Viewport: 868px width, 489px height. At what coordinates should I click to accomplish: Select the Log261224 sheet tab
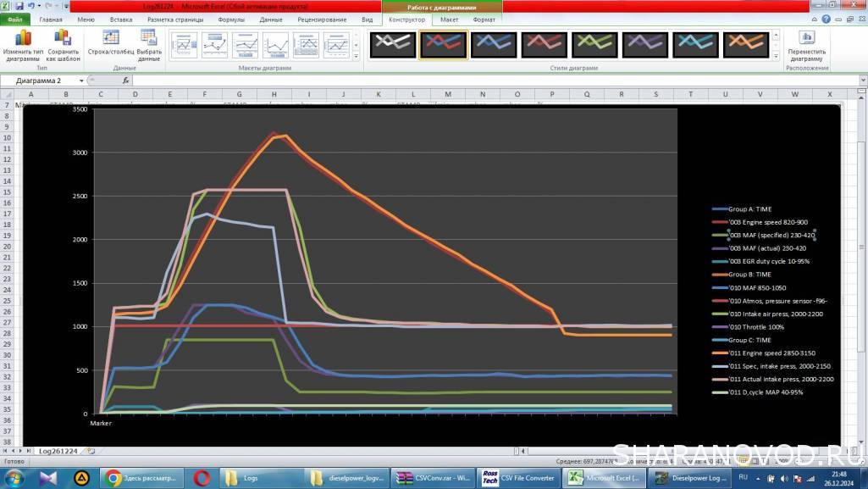click(58, 452)
